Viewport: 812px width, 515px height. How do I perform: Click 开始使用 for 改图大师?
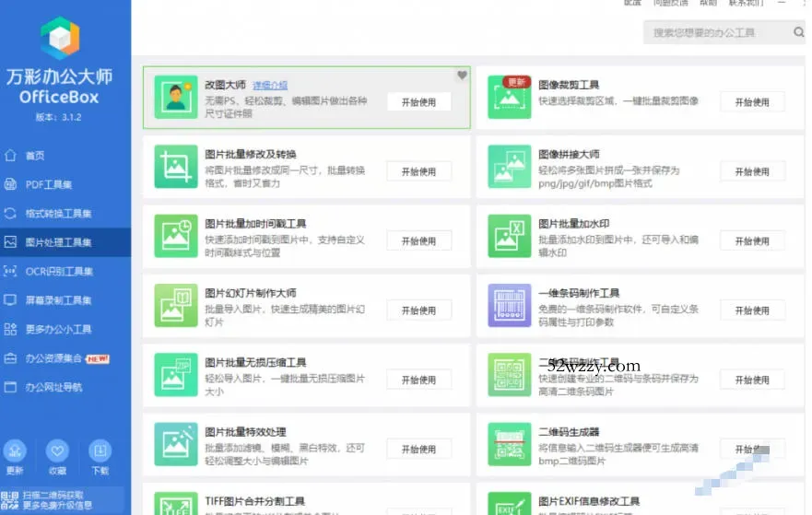[419, 102]
